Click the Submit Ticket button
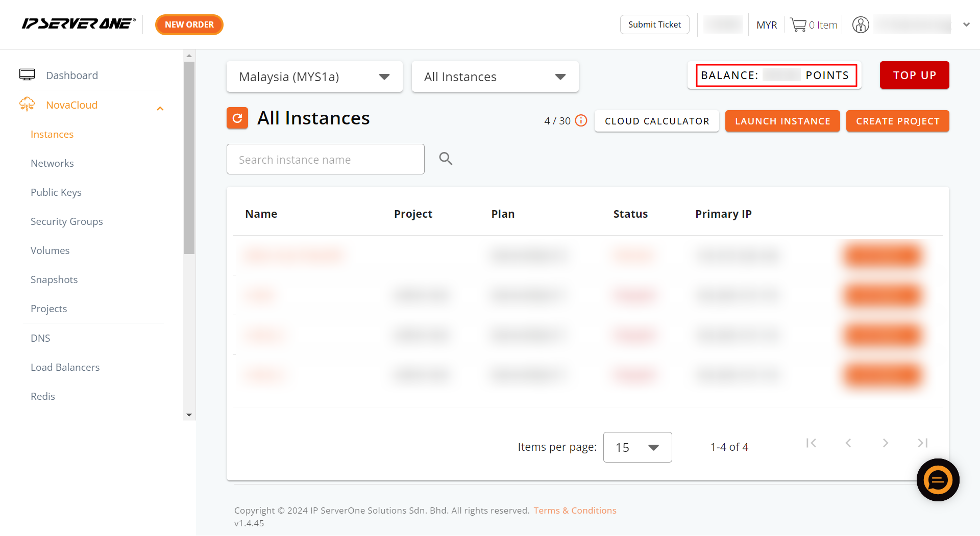 (x=654, y=24)
